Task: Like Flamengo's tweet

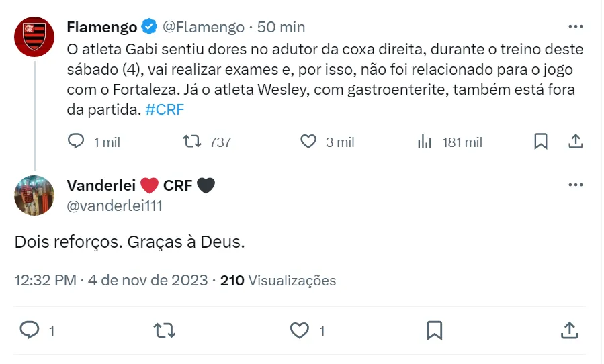Action: (x=308, y=142)
